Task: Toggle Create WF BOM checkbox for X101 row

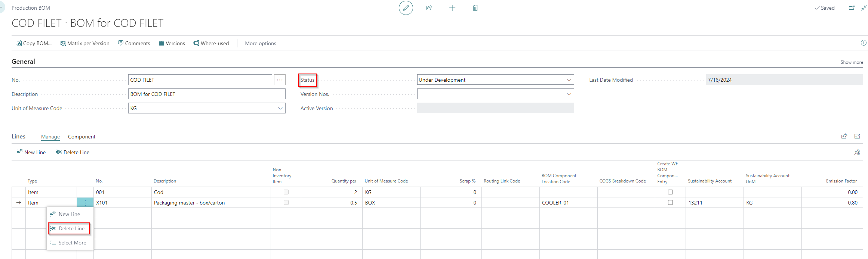Action: pyautogui.click(x=670, y=203)
